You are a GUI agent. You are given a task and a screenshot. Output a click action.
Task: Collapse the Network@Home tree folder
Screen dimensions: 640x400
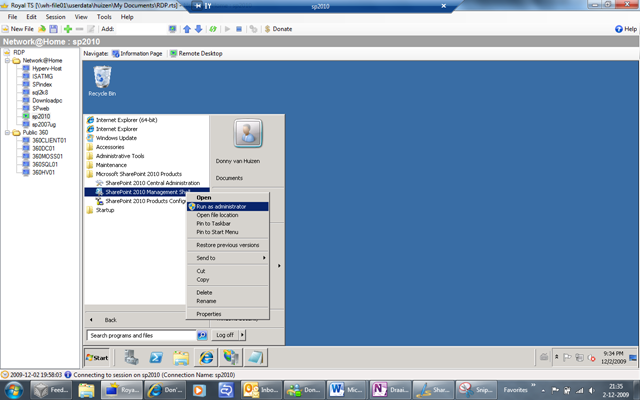pyautogui.click(x=7, y=60)
